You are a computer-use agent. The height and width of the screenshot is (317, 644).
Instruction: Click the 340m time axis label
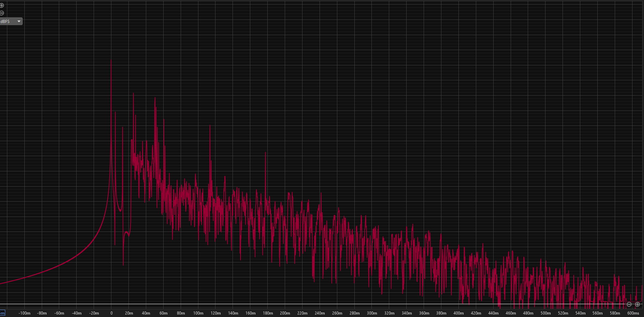click(407, 313)
